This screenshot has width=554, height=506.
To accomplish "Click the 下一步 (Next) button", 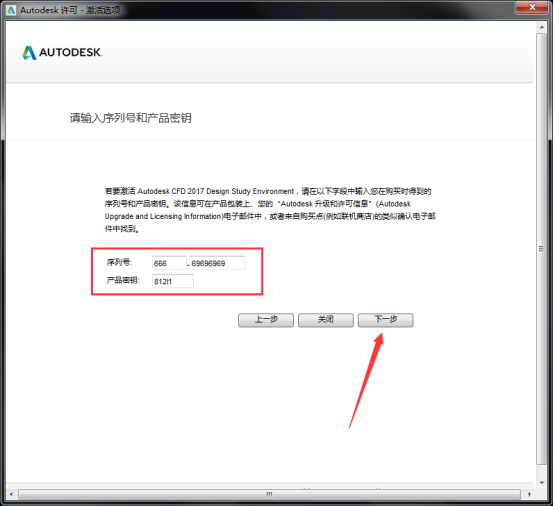I will 385,320.
